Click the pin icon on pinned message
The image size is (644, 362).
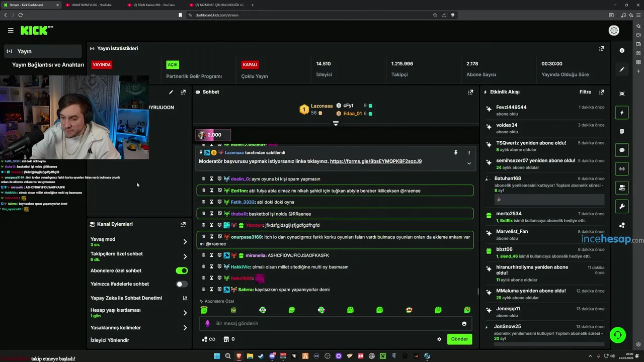coord(456,152)
